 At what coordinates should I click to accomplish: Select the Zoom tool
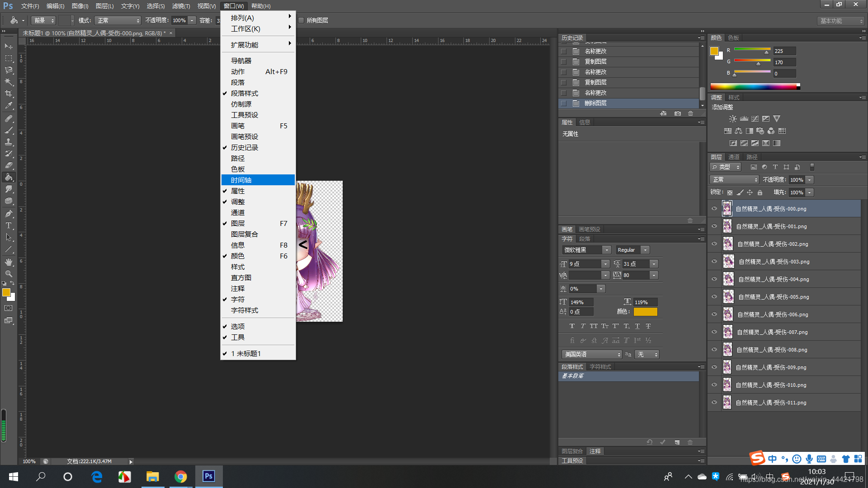click(x=9, y=274)
